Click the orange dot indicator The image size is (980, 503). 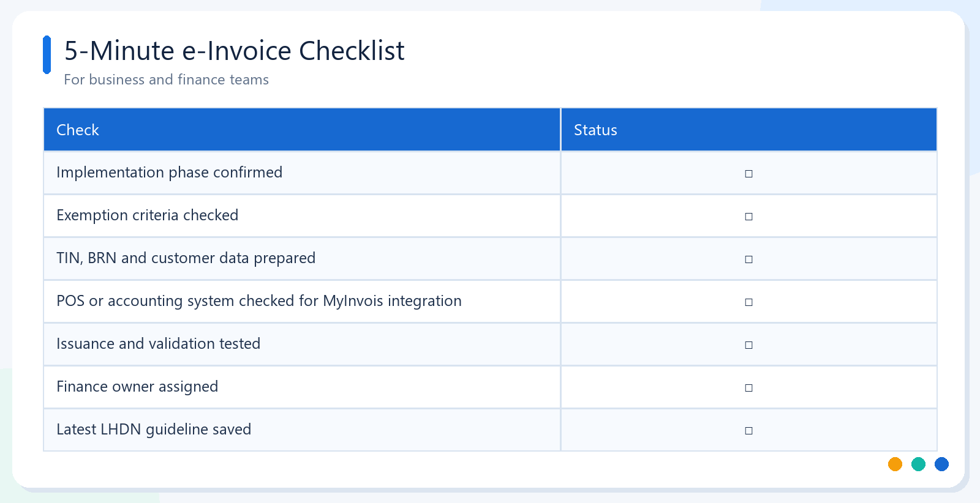(895, 464)
